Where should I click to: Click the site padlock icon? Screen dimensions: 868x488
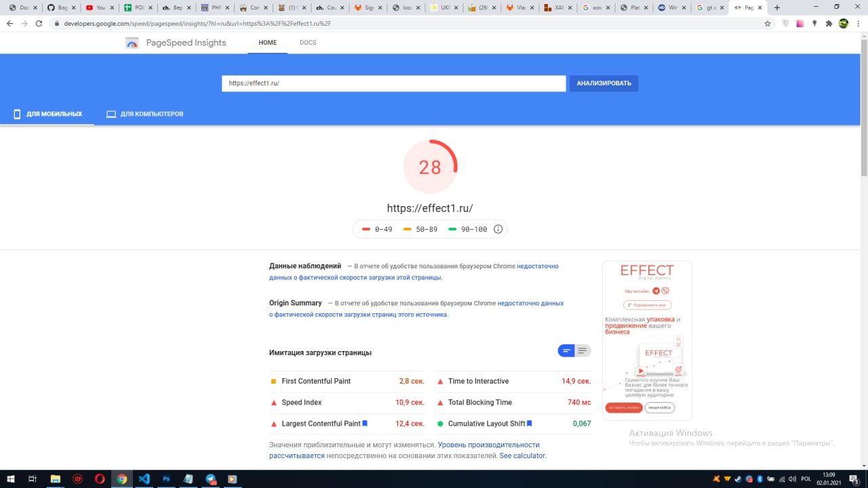(x=57, y=23)
